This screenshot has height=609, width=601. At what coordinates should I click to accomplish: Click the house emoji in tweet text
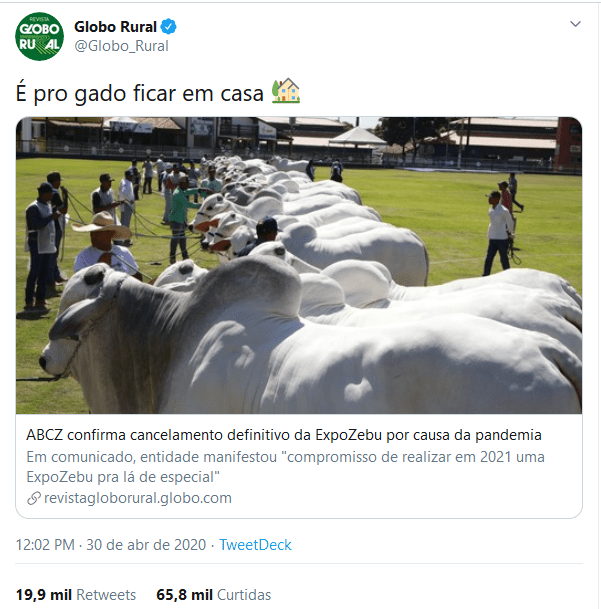(286, 91)
